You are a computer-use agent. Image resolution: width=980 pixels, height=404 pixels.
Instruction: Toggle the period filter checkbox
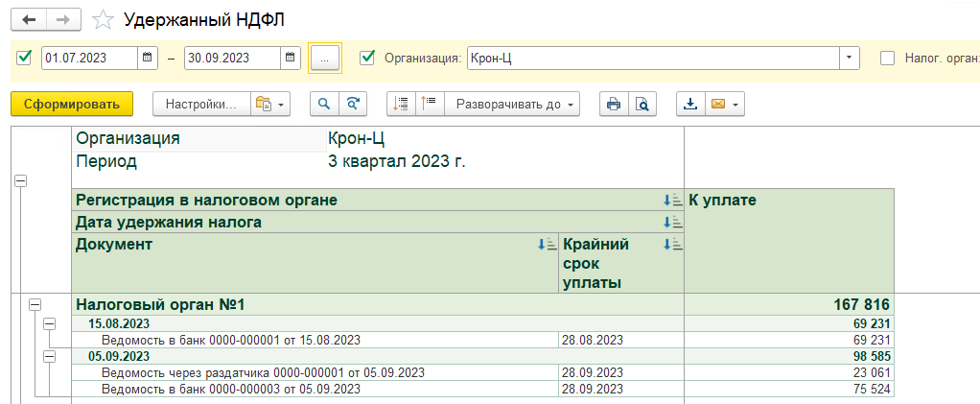pyautogui.click(x=24, y=58)
